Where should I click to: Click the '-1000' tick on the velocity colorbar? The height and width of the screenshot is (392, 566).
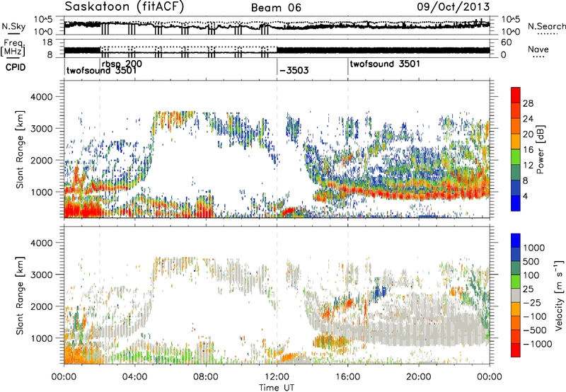coord(537,344)
